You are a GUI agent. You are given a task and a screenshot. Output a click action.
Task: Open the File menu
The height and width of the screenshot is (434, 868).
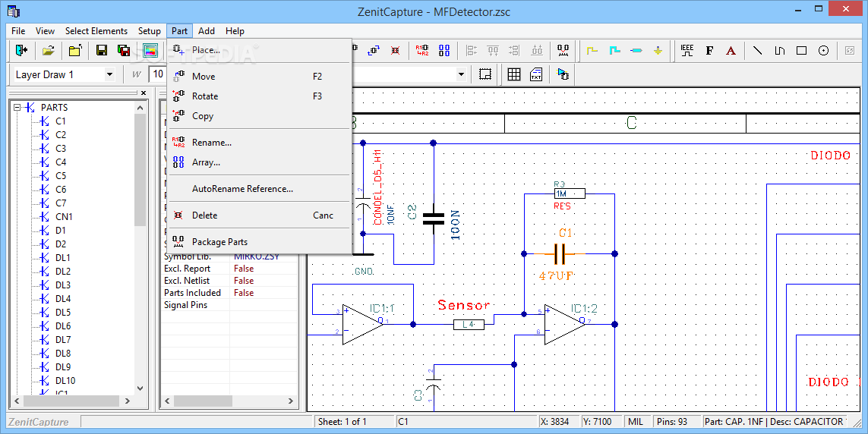click(x=18, y=31)
